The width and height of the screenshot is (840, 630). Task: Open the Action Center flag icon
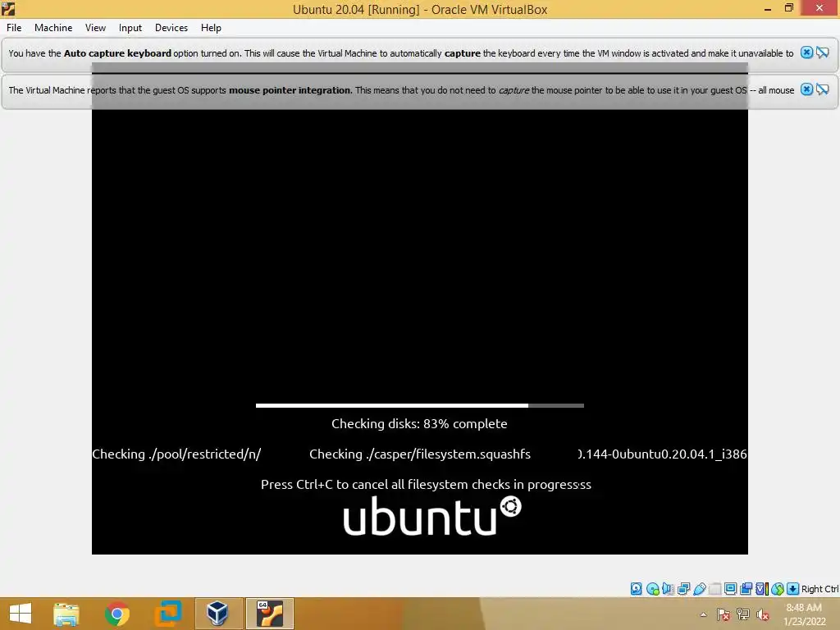pyautogui.click(x=724, y=614)
